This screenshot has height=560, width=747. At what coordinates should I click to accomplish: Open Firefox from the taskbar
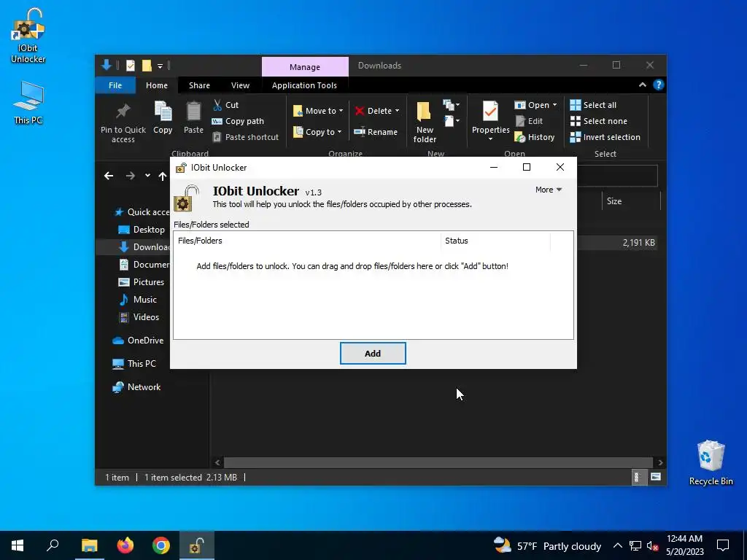125,545
